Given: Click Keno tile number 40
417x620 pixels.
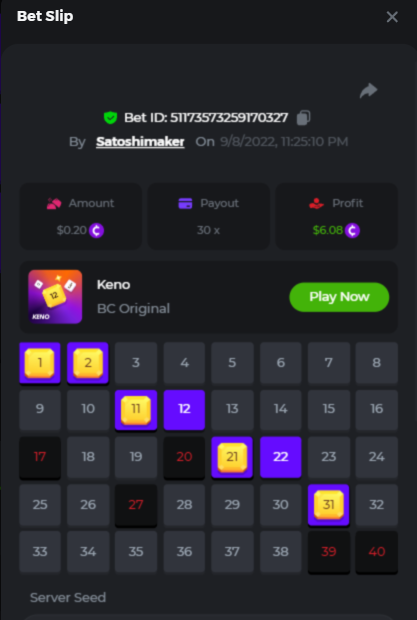Looking at the screenshot, I should point(377,552).
